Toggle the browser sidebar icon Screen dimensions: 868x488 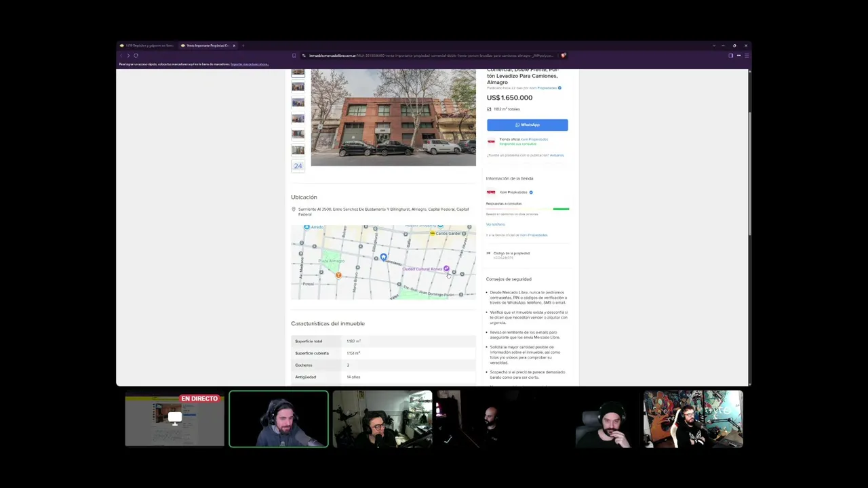point(730,56)
